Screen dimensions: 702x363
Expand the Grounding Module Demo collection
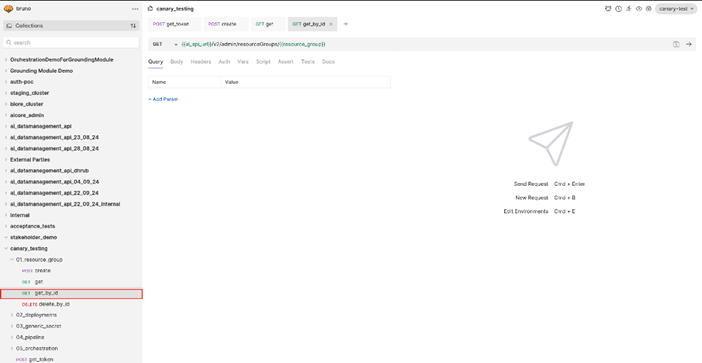coord(6,71)
